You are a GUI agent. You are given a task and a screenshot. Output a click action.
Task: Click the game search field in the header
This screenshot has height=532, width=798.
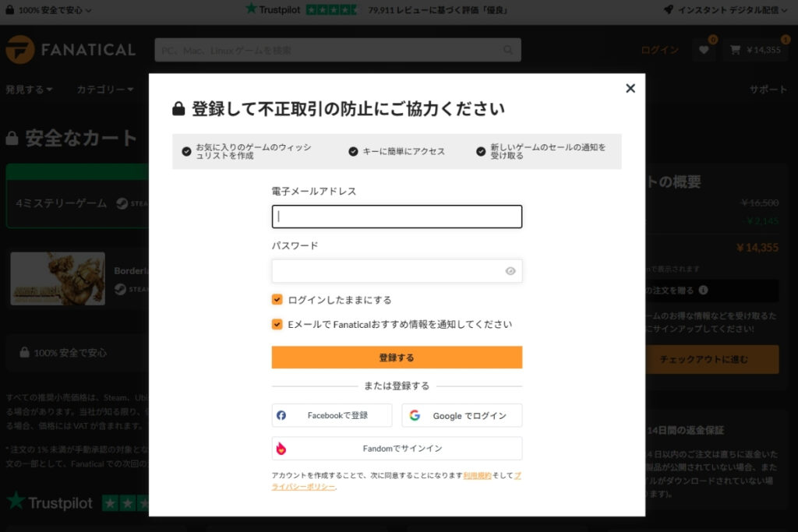(x=337, y=50)
